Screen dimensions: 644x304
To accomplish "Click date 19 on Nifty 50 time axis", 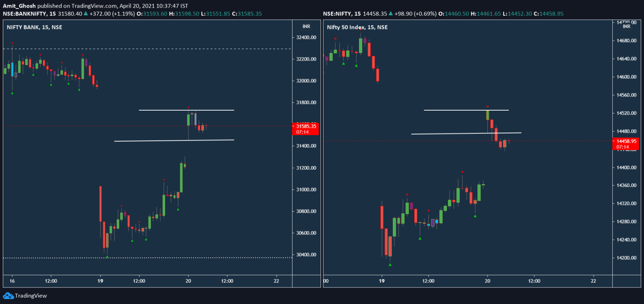I will point(382,281).
